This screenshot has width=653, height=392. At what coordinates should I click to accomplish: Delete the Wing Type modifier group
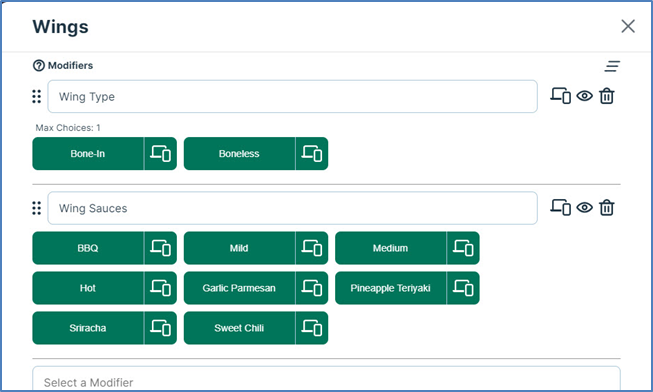coord(607,96)
